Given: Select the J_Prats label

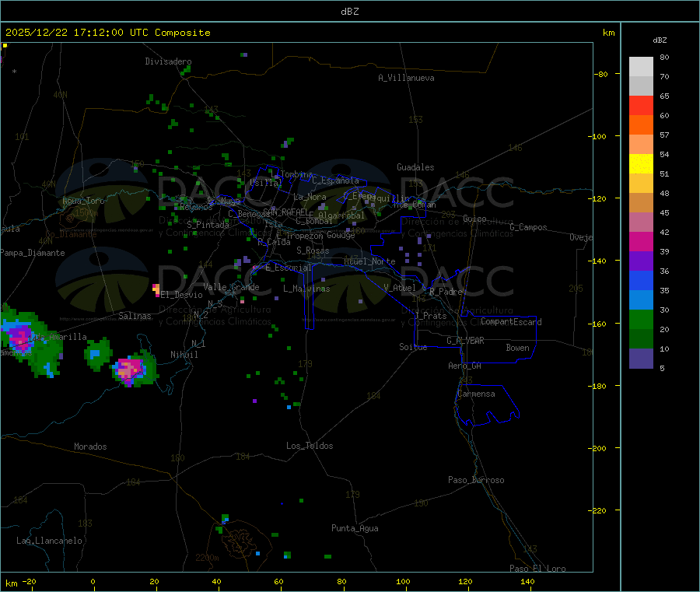Looking at the screenshot, I should click(430, 316).
